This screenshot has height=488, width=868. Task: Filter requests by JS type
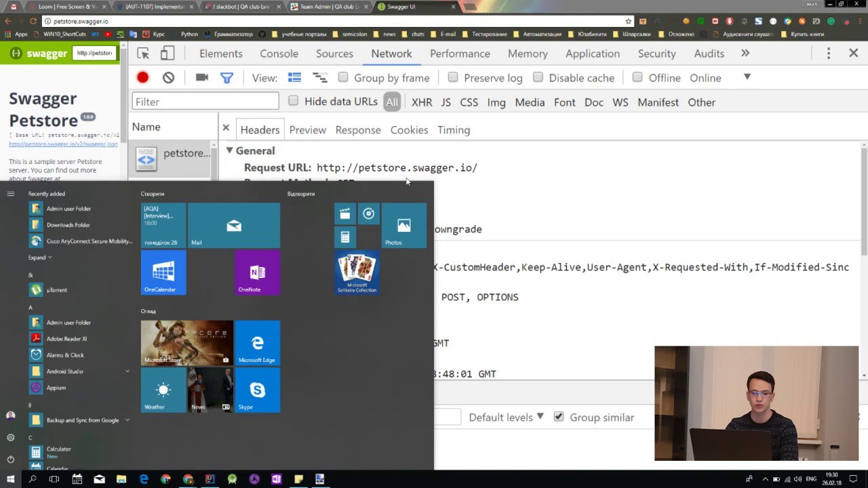(446, 102)
